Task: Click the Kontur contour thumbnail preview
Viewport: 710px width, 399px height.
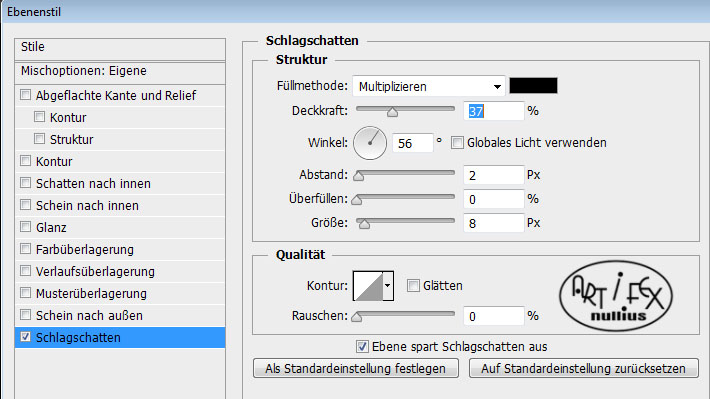Action: pyautogui.click(x=368, y=286)
